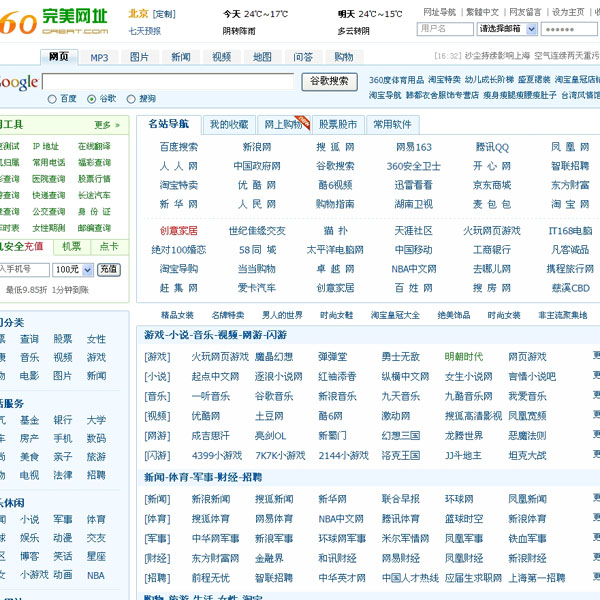Select the 百度 search engine radio

[52, 99]
